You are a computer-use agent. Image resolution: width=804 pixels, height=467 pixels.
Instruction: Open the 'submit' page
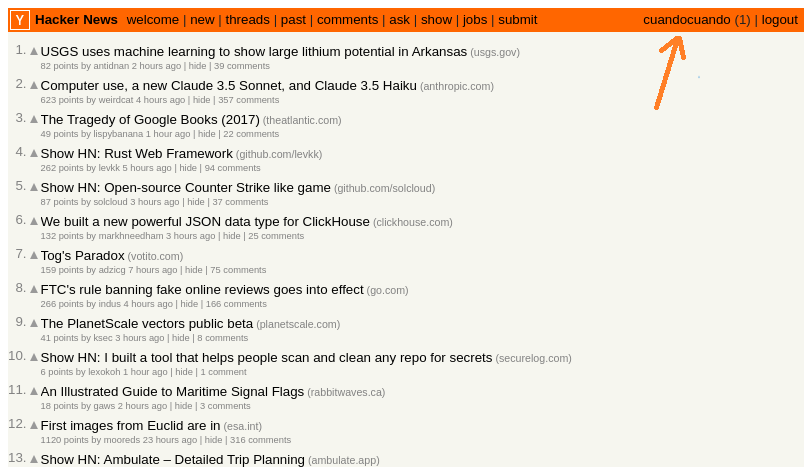(x=517, y=20)
